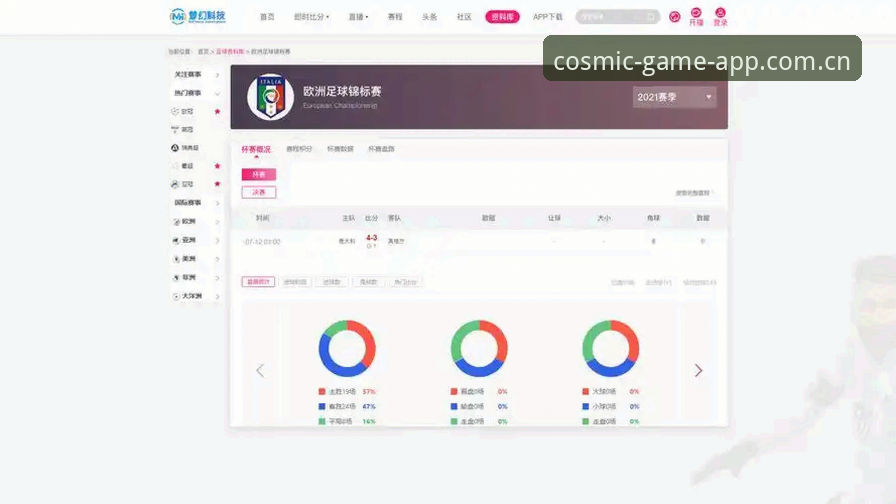Screen dimensions: 896x504
Task: Select the first starred league icon under 热门赛事
Action: pos(175,111)
